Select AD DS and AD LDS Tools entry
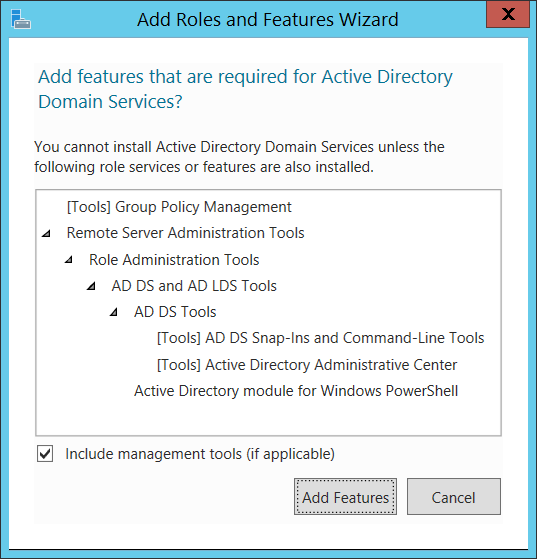This screenshot has width=537, height=560. click(x=194, y=286)
